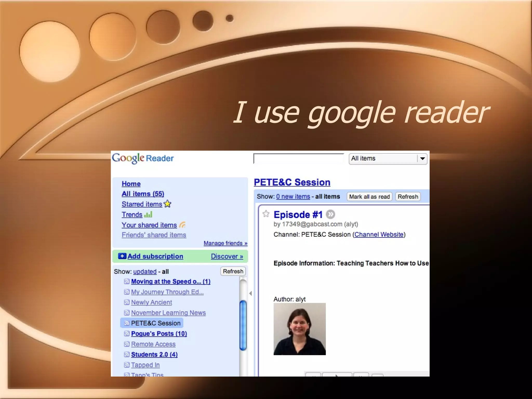Viewport: 532px width, 399px height.
Task: Click feed icon beside Students 2.0
Action: [127, 354]
